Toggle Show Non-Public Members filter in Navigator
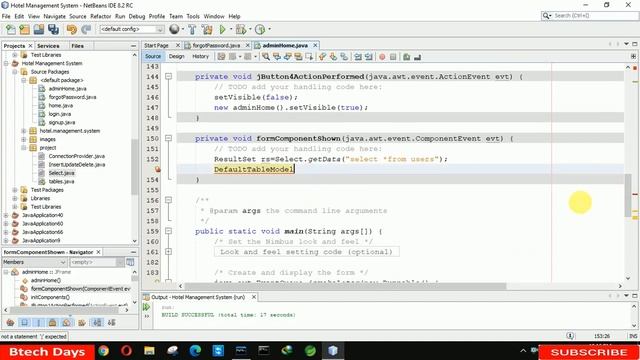The width and height of the screenshot is (640, 360). coord(52,322)
